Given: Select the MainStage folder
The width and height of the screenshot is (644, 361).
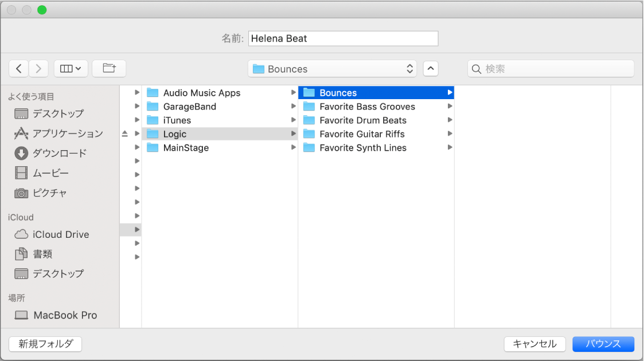Looking at the screenshot, I should pyautogui.click(x=220, y=148).
